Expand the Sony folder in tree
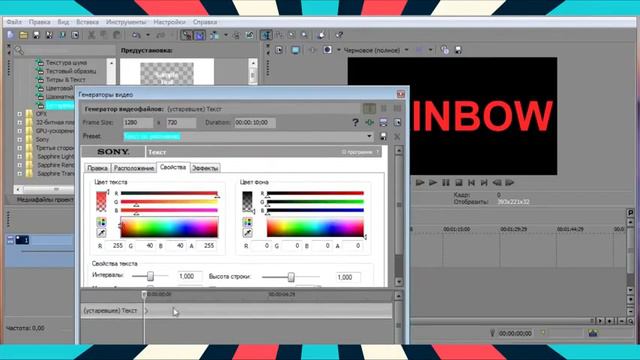Screen dimensions: 640x360 20,140
